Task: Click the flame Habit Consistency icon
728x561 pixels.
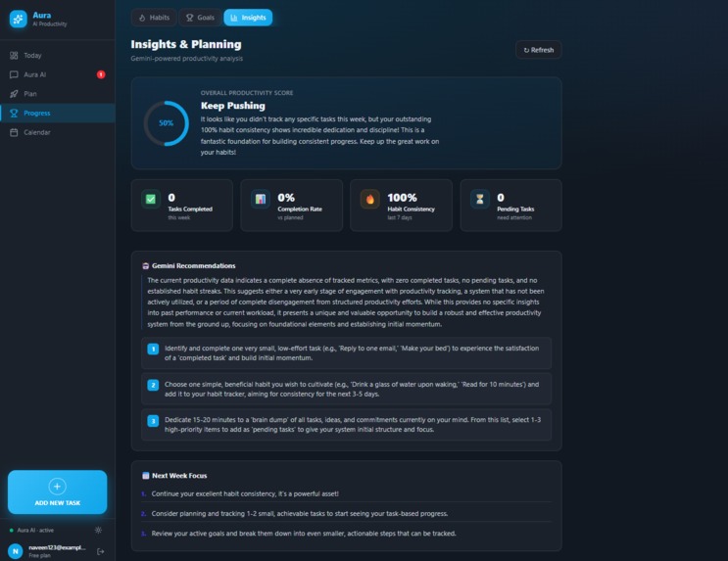Action: (x=370, y=199)
